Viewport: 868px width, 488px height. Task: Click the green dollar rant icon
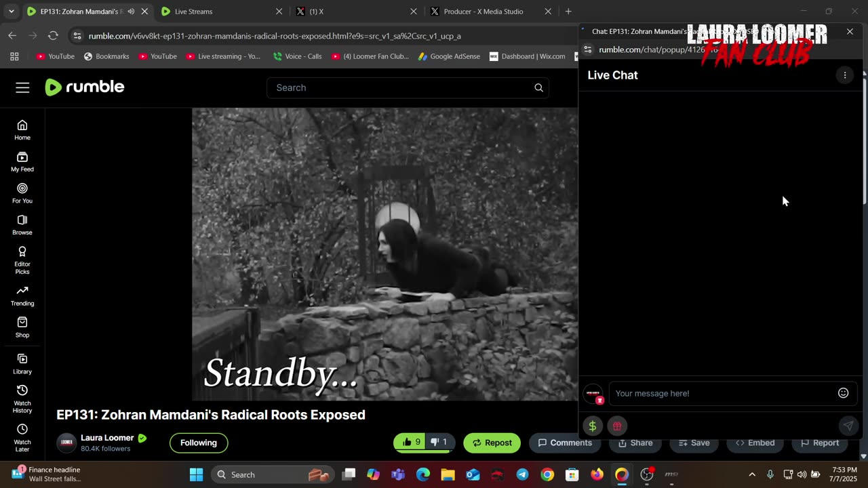[x=593, y=426]
